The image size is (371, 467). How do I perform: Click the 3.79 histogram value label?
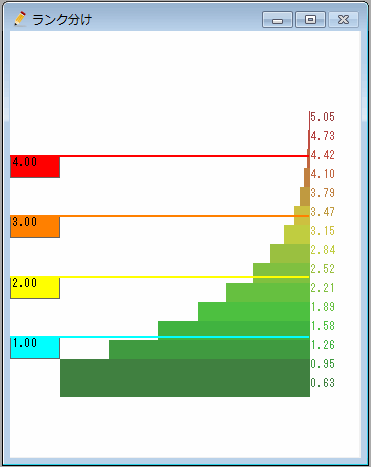click(x=322, y=193)
